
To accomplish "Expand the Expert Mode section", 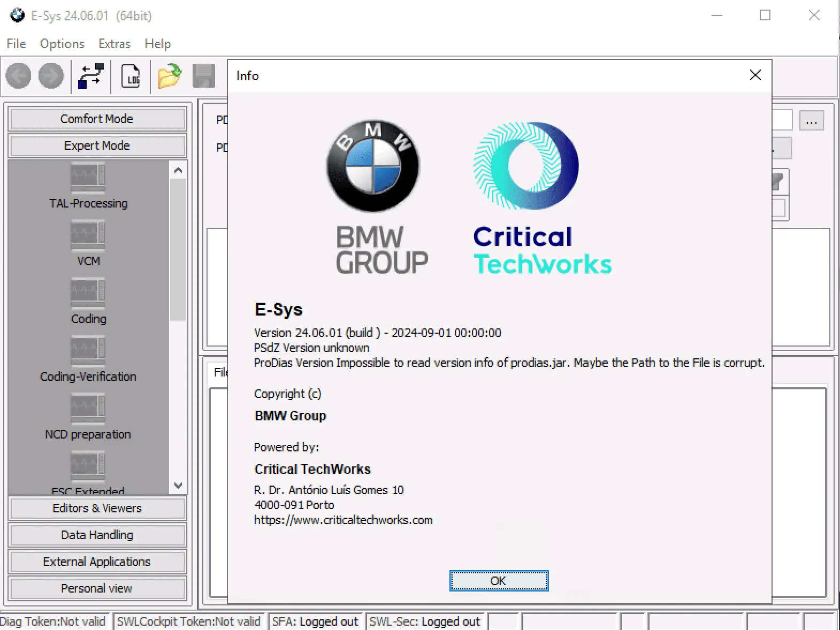I will click(97, 145).
